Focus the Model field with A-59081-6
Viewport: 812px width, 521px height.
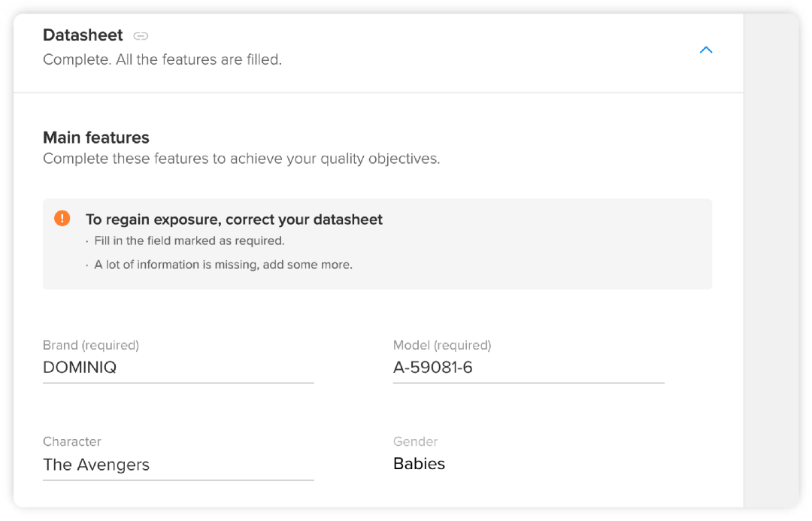point(528,368)
